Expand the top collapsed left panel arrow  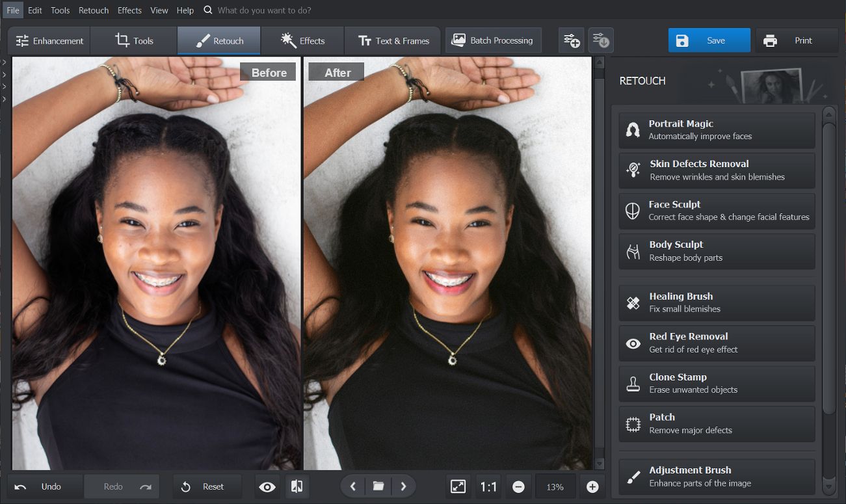[4, 62]
